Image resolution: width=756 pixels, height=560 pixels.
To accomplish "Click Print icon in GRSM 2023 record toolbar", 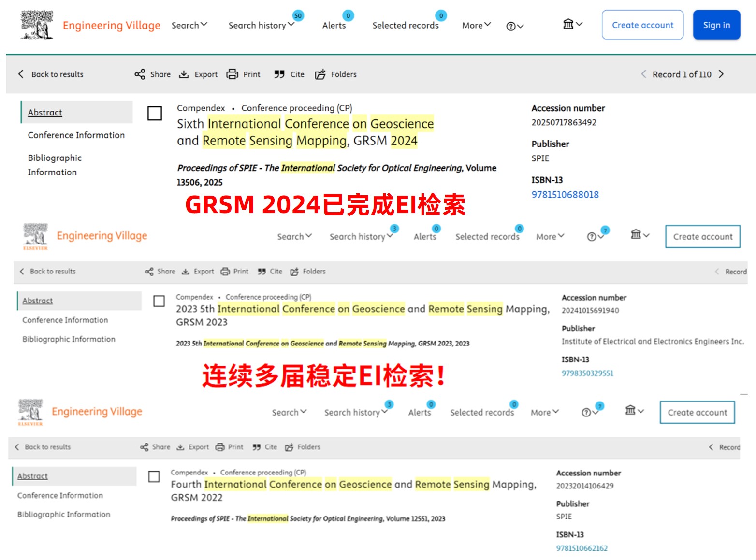I will coord(225,272).
